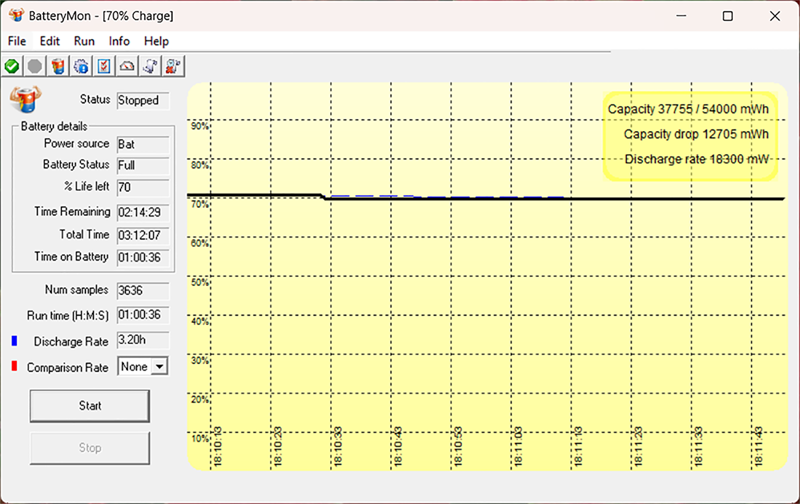The height and width of the screenshot is (504, 800).
Task: Click the Start button
Action: click(x=90, y=406)
